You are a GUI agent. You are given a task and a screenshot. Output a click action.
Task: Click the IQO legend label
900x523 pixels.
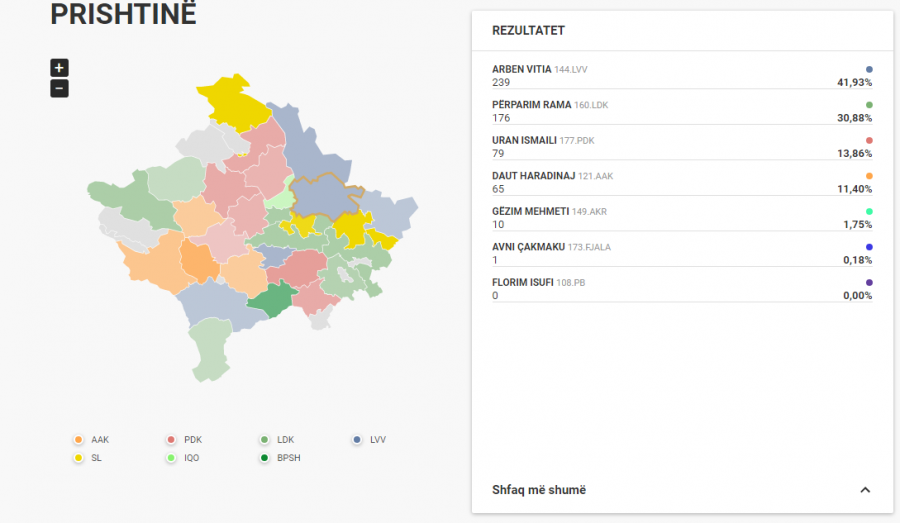click(192, 458)
